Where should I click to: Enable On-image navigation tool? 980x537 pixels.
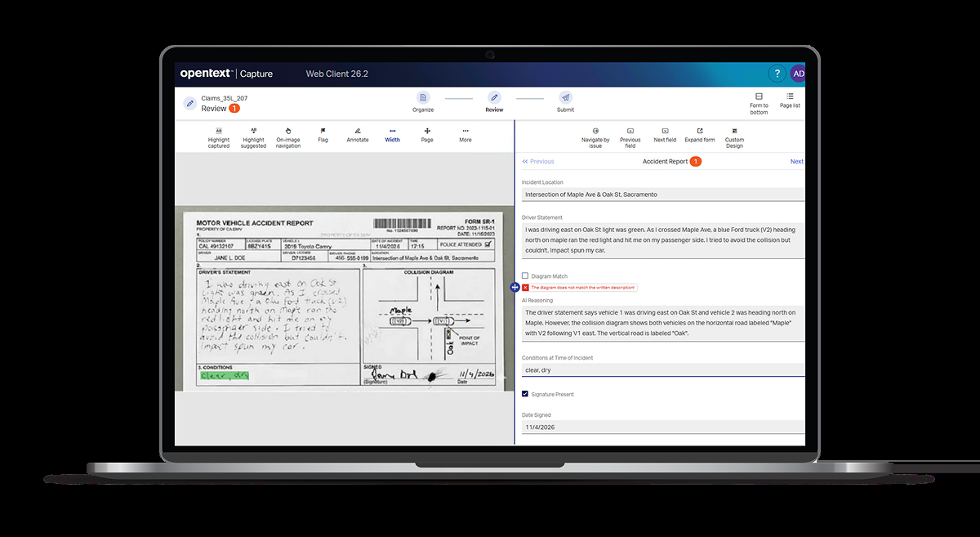(x=288, y=137)
